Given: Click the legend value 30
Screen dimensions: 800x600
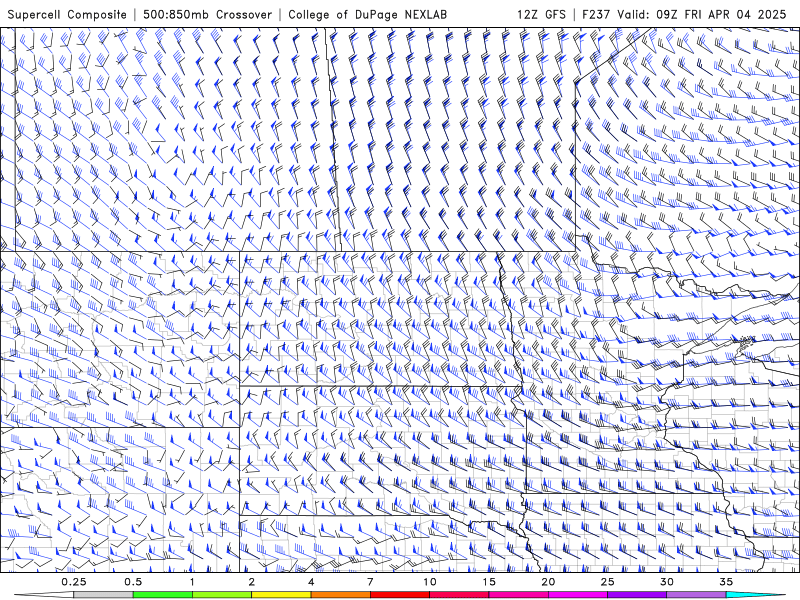Looking at the screenshot, I should [666, 582].
